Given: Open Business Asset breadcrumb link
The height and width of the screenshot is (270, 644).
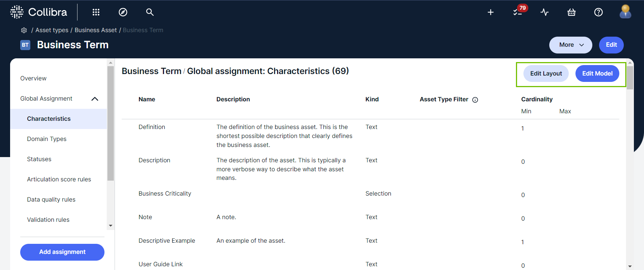Looking at the screenshot, I should click(x=95, y=30).
